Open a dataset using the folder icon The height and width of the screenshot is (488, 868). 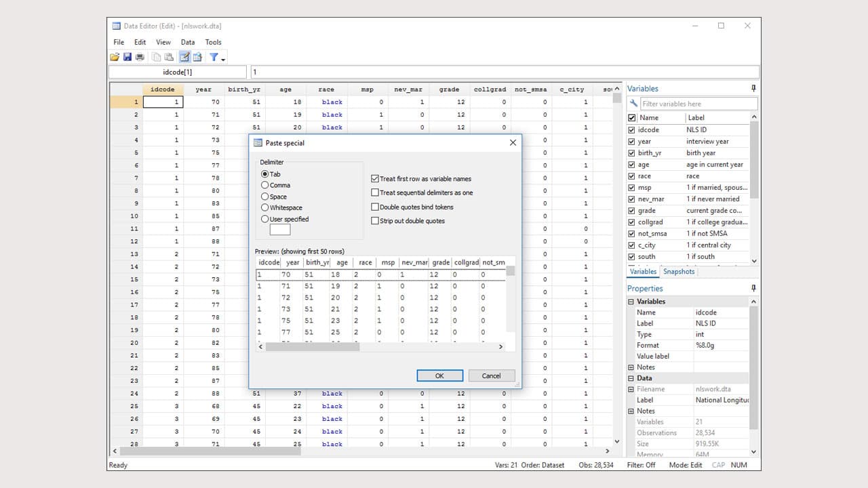pos(115,57)
